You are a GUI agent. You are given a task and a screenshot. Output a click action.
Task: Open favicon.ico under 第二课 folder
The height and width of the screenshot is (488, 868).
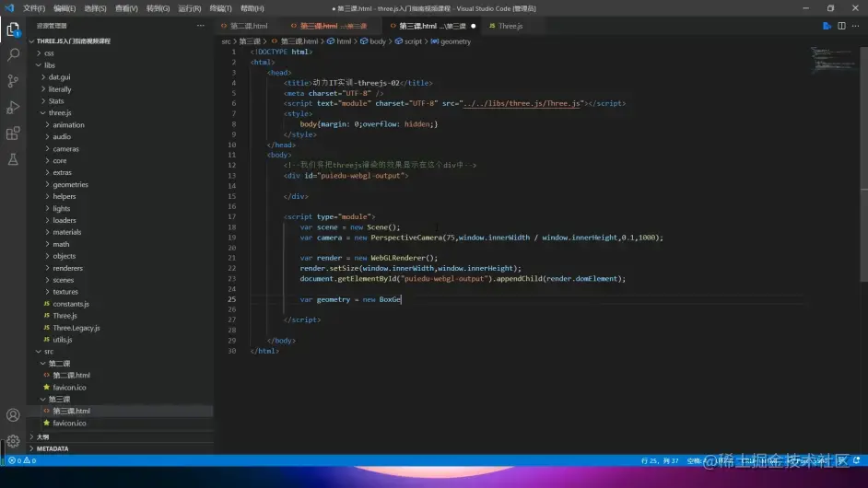point(69,388)
